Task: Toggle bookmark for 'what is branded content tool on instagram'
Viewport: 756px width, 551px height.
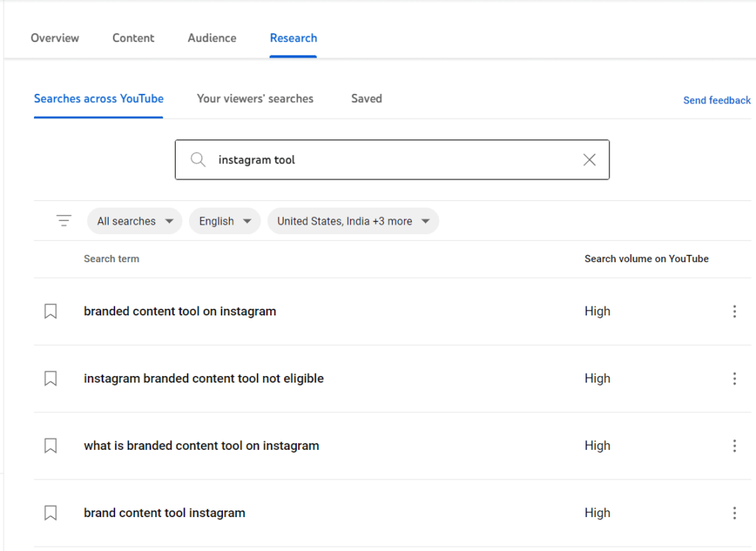Action: pyautogui.click(x=50, y=446)
